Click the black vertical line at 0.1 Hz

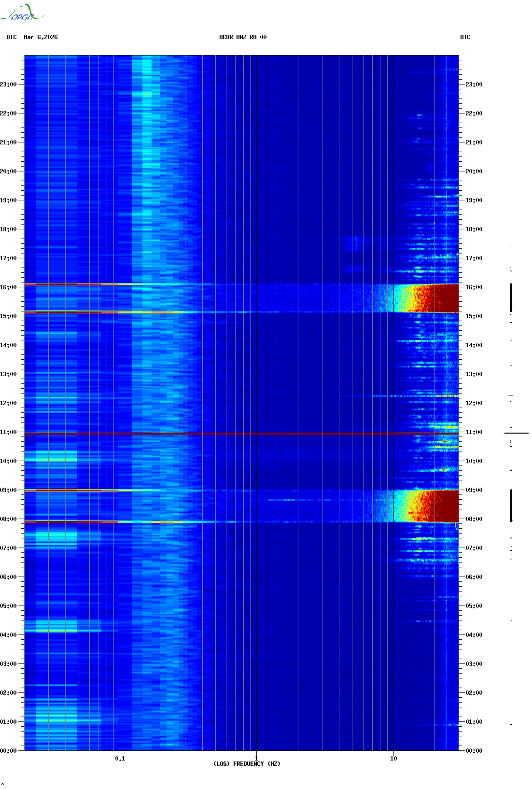(x=120, y=403)
